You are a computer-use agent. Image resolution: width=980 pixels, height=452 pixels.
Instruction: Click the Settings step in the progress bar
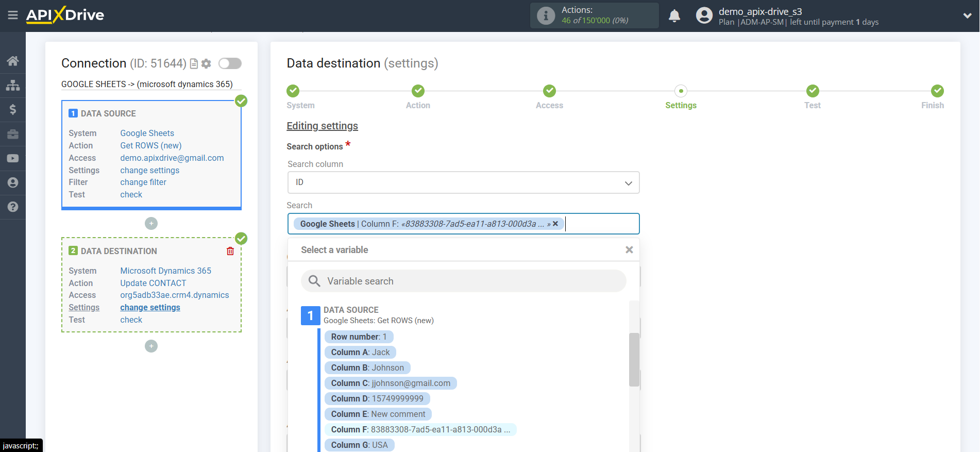click(681, 91)
